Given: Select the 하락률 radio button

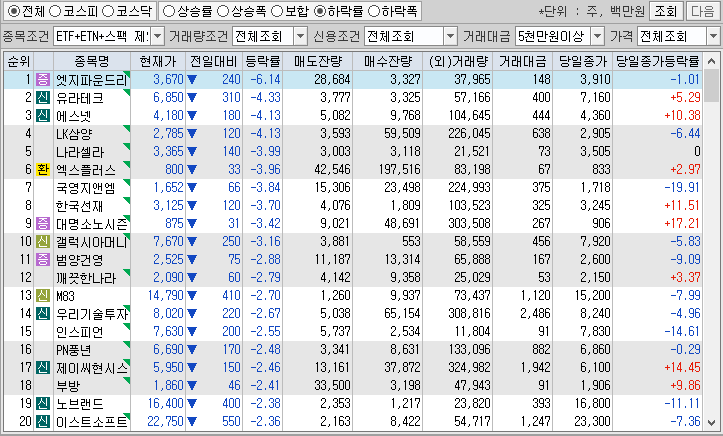Looking at the screenshot, I should [320, 11].
